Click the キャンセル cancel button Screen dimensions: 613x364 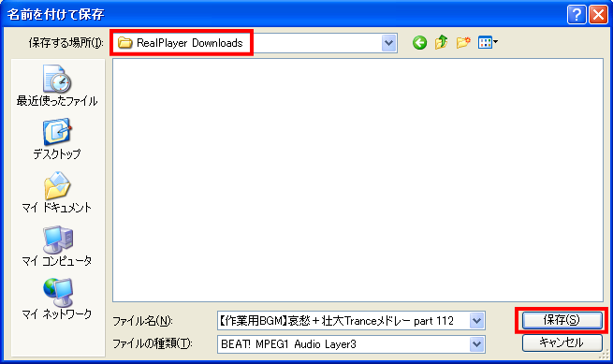[x=562, y=342]
